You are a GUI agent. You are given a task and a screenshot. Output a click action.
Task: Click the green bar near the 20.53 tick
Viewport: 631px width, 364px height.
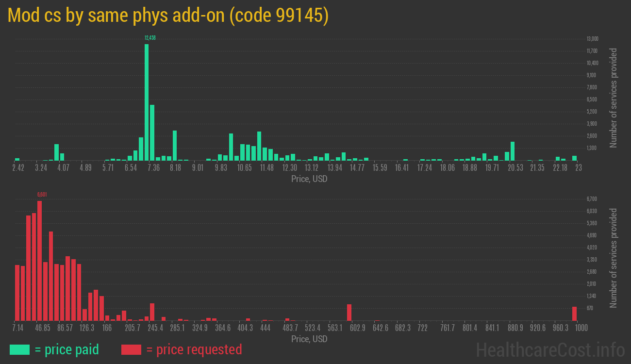coord(513,151)
